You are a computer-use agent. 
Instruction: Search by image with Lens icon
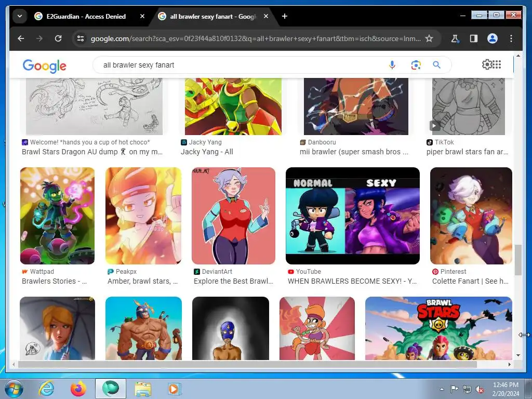click(x=416, y=65)
